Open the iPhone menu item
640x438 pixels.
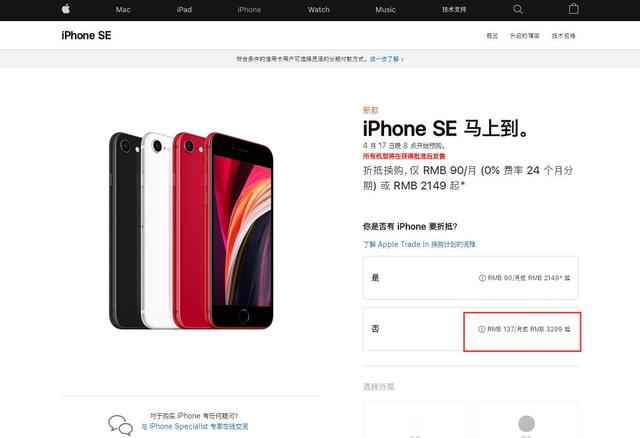[249, 9]
